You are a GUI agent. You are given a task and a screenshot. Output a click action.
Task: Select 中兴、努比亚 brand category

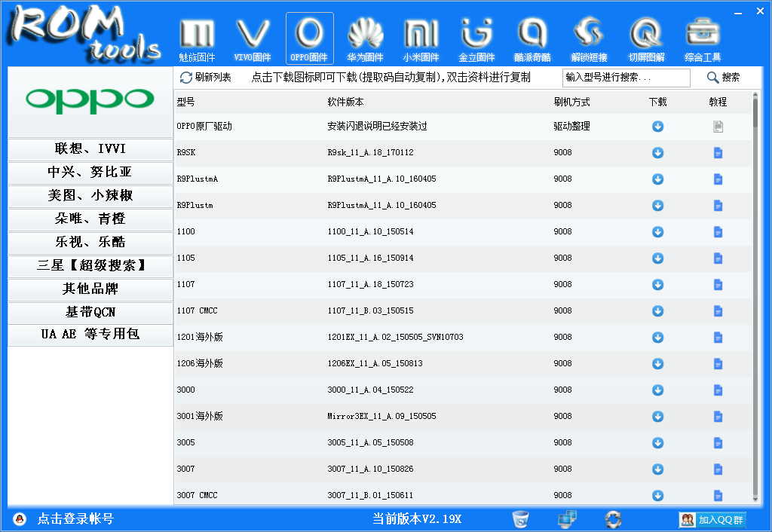[x=90, y=172]
